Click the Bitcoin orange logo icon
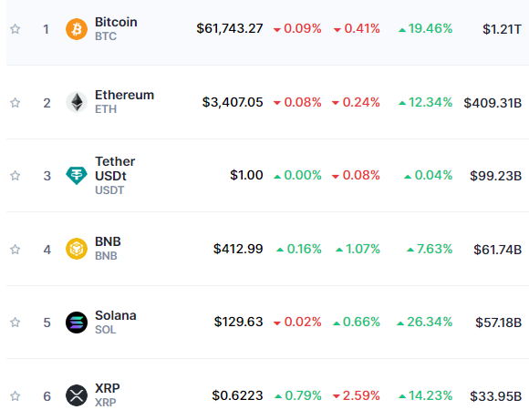 77,29
